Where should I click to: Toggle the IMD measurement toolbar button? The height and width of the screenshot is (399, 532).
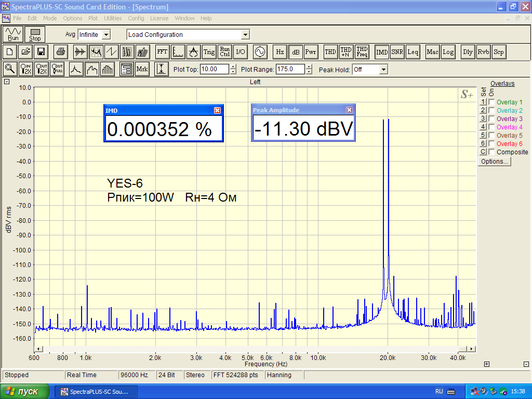tap(382, 52)
